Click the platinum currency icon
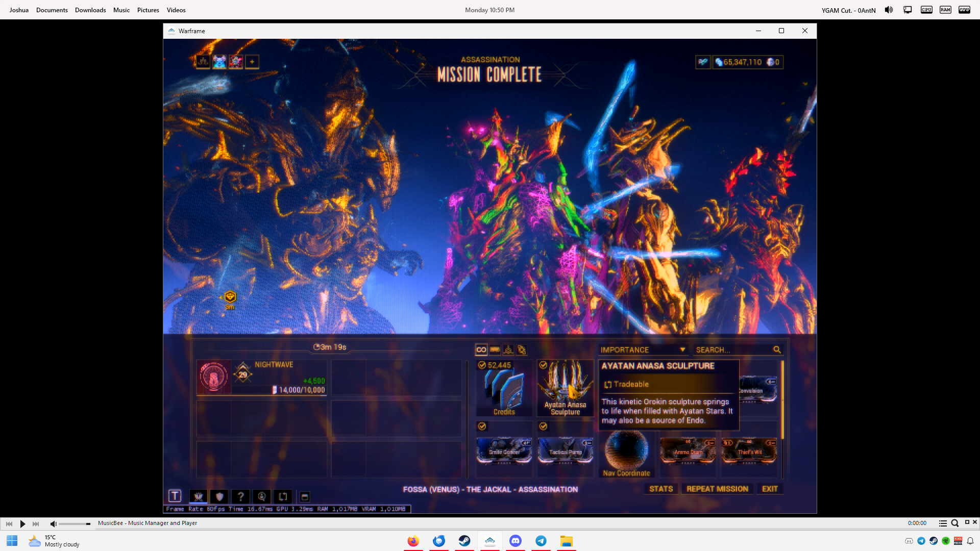Screen dimensions: 980x551 click(x=771, y=62)
